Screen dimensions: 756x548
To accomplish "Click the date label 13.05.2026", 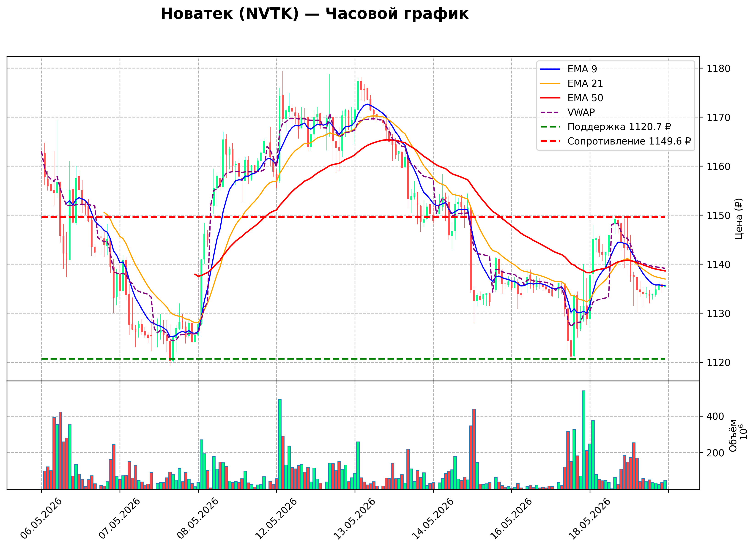I will click(x=355, y=519).
